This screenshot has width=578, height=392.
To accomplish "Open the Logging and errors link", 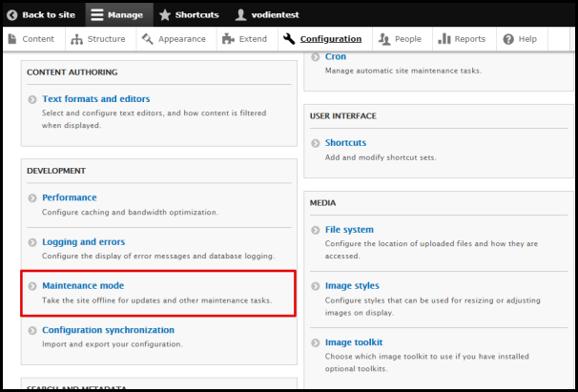I will 83,242.
